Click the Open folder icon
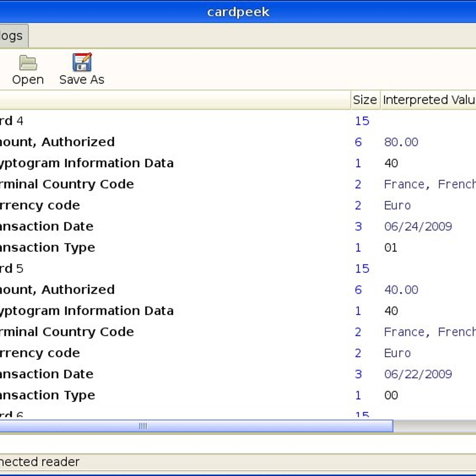This screenshot has width=476, height=476. (x=28, y=62)
